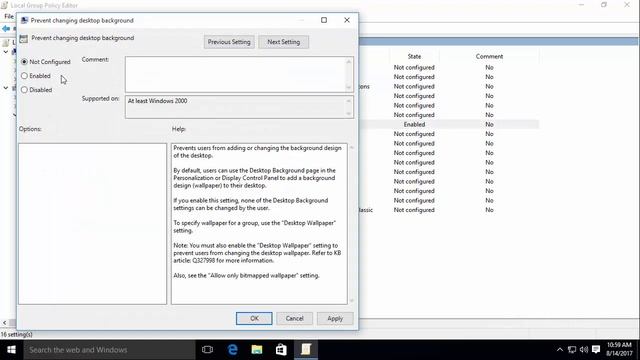Click the Local Group Policy Editor title icon
640x360 pixels.
(4, 5)
